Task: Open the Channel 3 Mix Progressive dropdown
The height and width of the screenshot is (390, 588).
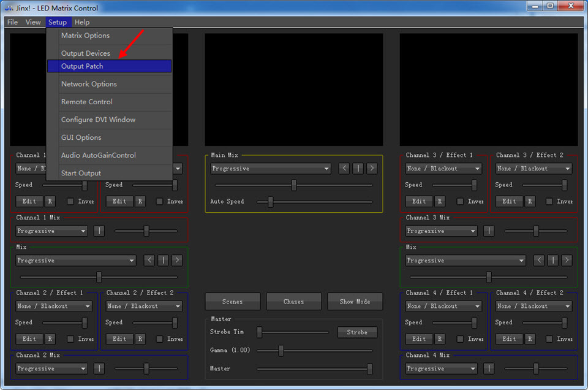Action: (442, 231)
